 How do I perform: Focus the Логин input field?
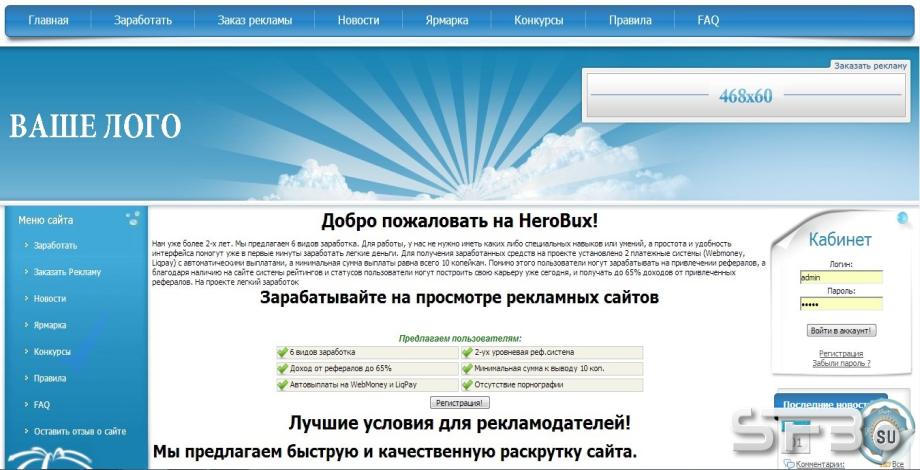[841, 278]
